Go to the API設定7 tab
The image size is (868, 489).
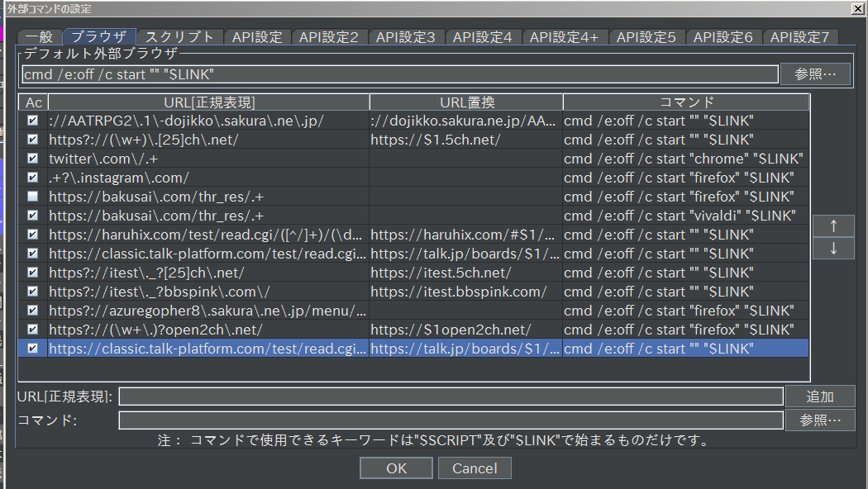point(800,37)
